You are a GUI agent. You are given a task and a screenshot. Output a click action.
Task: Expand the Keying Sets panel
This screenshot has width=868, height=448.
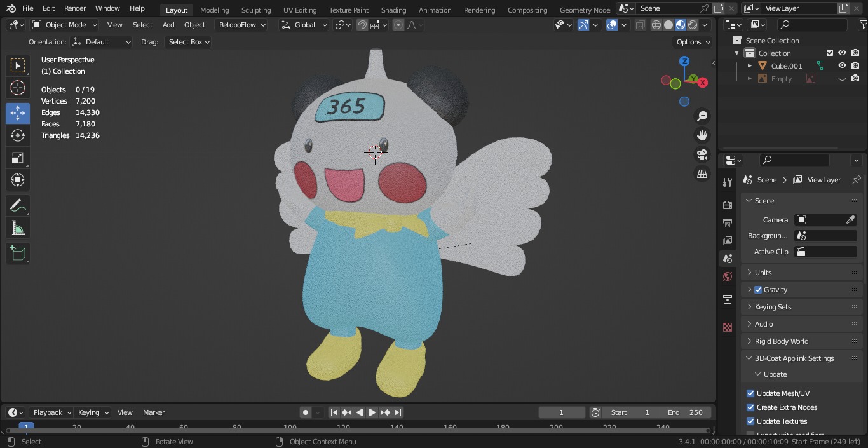pos(802,307)
